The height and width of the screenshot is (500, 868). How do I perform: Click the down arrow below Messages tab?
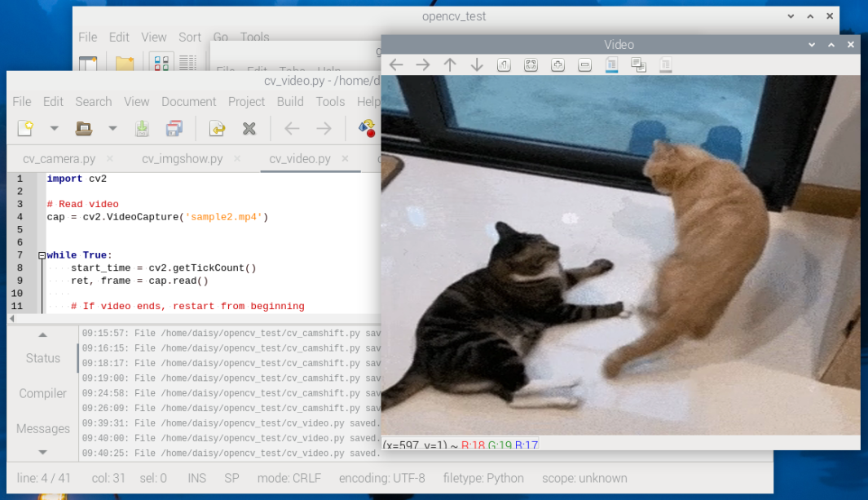(x=42, y=453)
